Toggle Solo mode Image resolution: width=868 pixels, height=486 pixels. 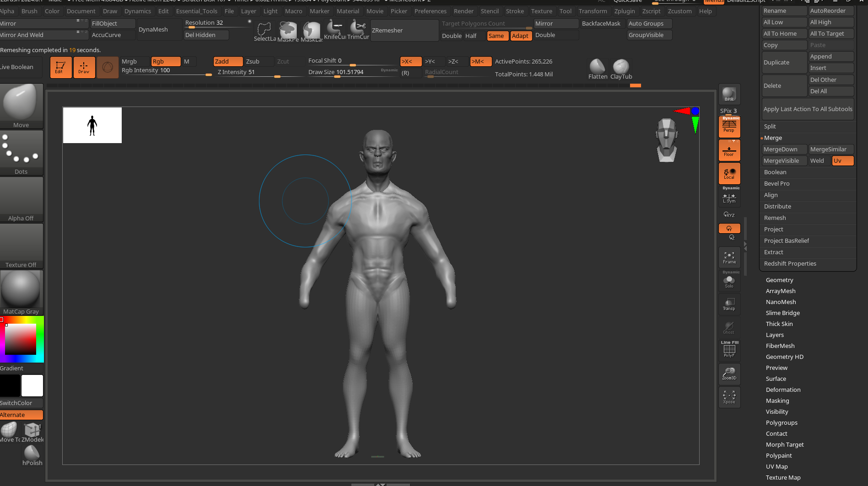coord(729,281)
